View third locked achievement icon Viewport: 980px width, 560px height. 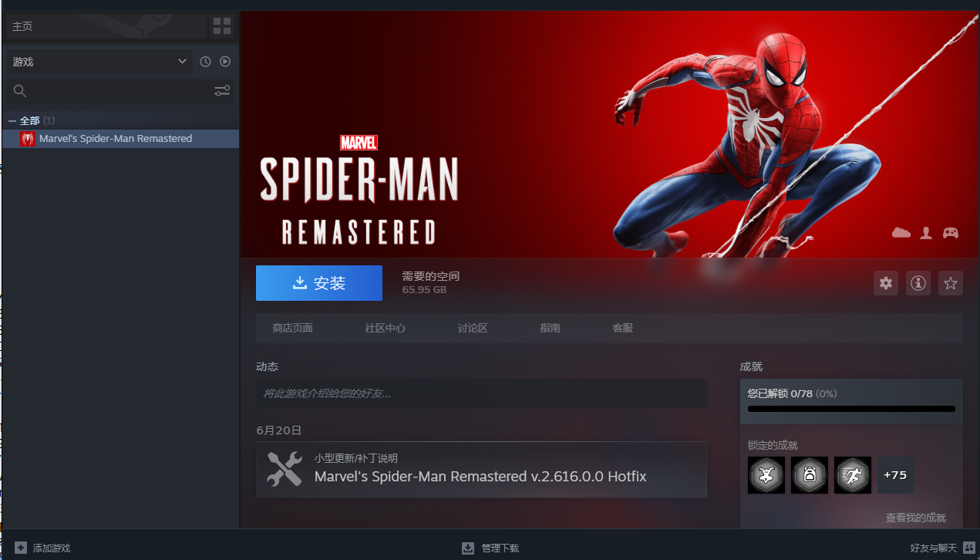click(853, 475)
